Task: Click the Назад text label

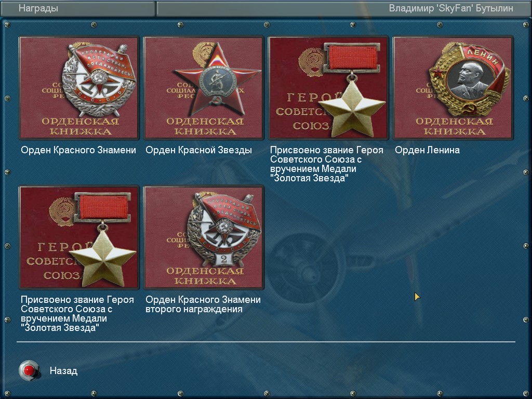Action: point(63,370)
